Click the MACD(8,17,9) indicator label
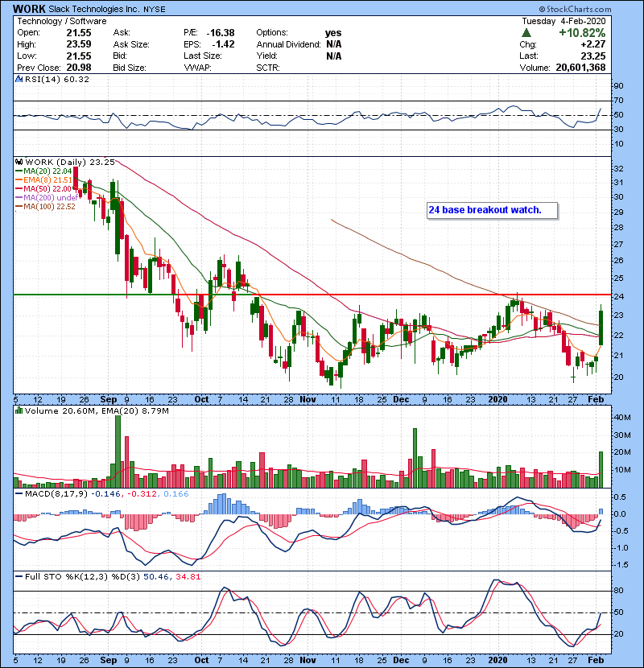The height and width of the screenshot is (668, 644). (x=56, y=494)
